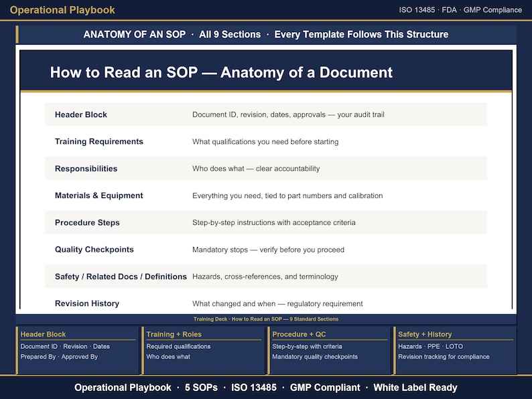The height and width of the screenshot is (399, 532).
Task: Select the 'Revision History' row label
Action: (x=87, y=303)
